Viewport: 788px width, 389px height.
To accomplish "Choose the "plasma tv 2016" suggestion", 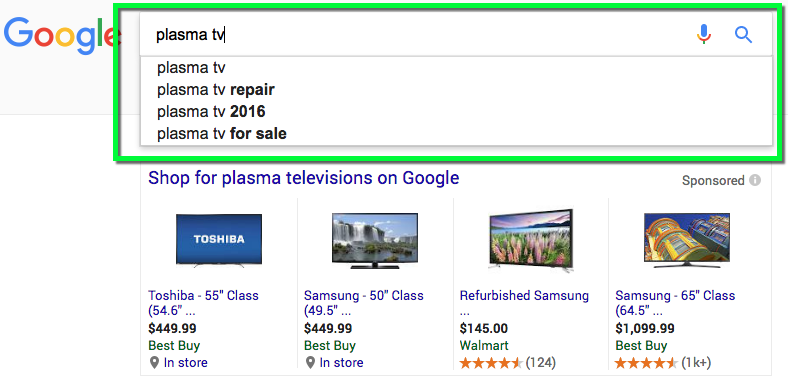I will tap(456, 112).
